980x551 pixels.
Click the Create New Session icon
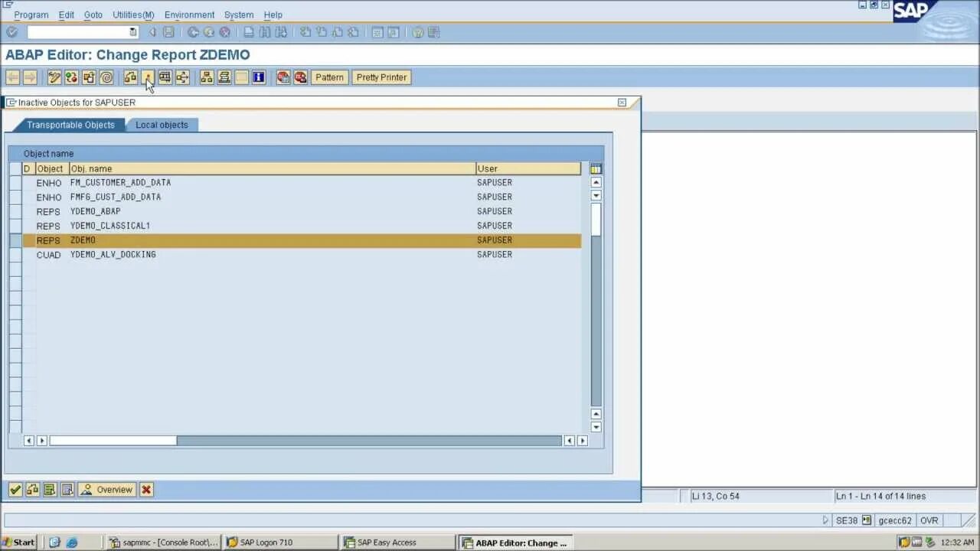[377, 32]
